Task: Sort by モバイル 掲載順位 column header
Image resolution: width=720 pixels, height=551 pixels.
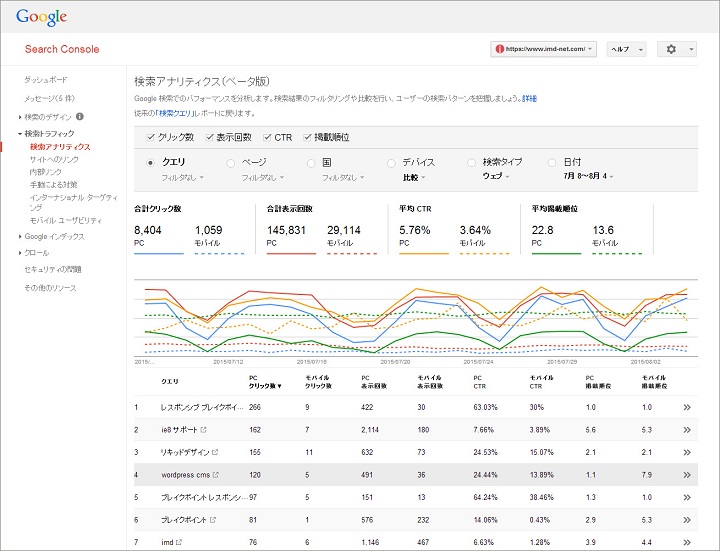Action: click(654, 382)
